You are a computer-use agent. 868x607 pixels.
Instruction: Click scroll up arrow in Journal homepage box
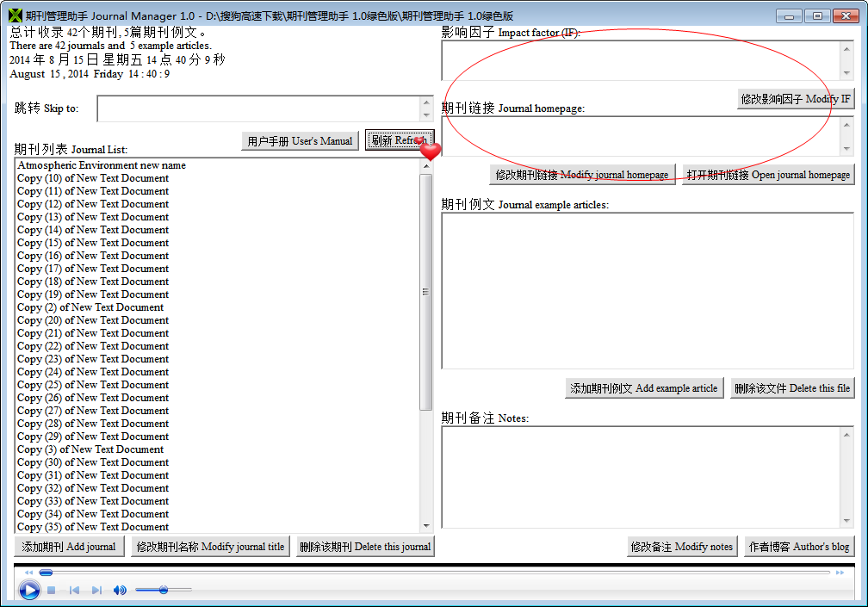pyautogui.click(x=846, y=125)
